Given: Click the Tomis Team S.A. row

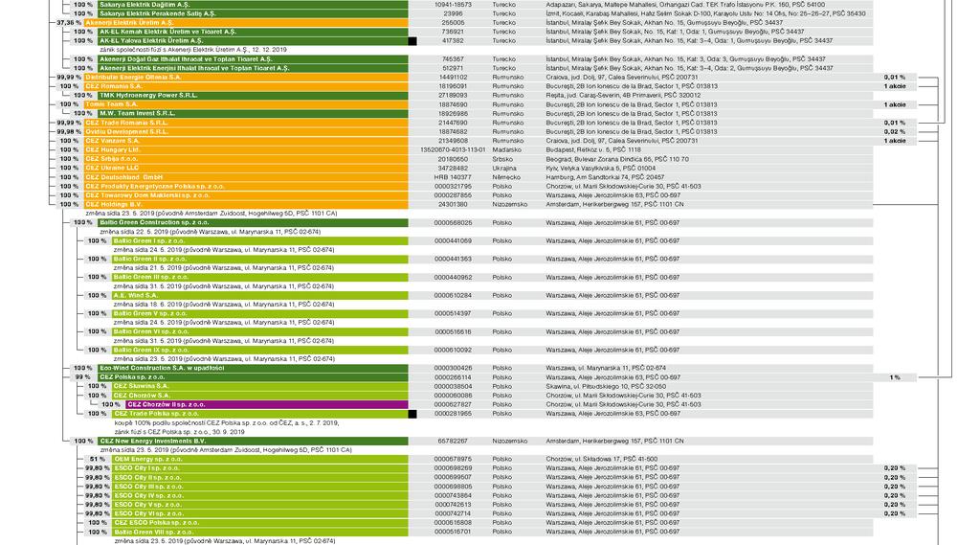Looking at the screenshot, I should point(246,104).
